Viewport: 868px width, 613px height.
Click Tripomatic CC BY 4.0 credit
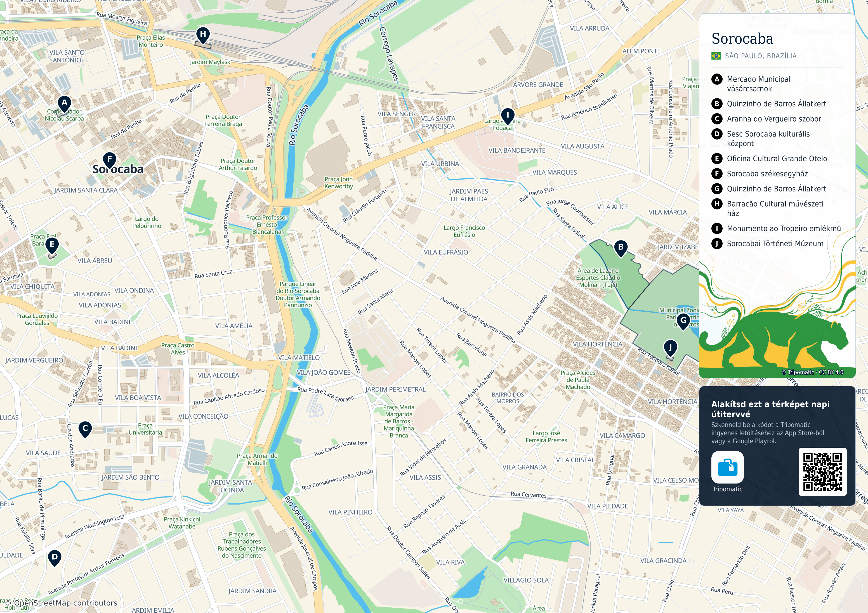point(812,372)
